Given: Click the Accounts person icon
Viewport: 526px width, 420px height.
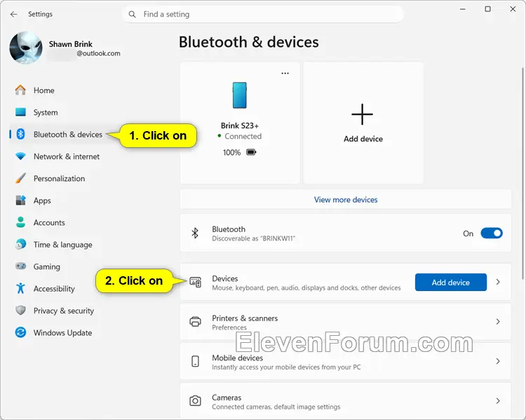Looking at the screenshot, I should pos(20,222).
